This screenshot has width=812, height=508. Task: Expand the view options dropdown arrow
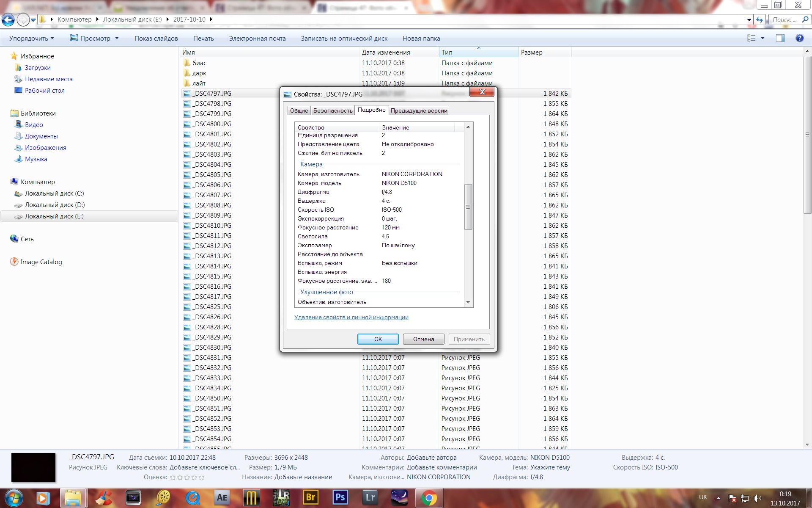pos(763,38)
